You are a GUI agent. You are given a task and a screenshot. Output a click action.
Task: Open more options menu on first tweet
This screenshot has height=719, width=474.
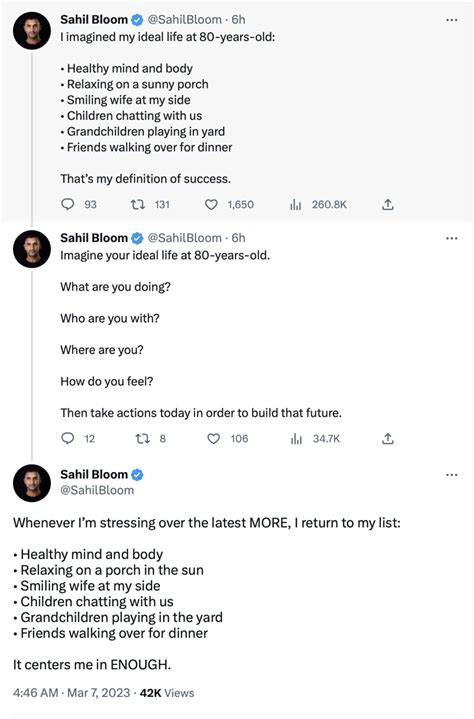coord(452,20)
